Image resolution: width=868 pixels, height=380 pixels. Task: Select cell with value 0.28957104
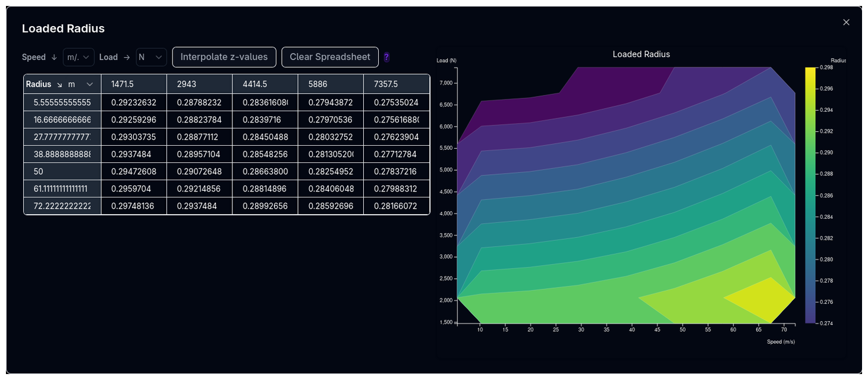(x=199, y=154)
